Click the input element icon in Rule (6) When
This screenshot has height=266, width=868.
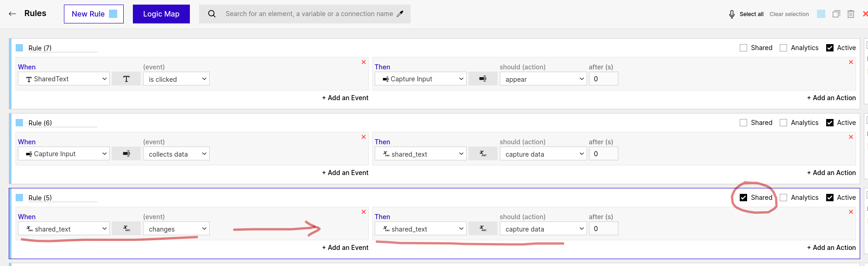(126, 154)
